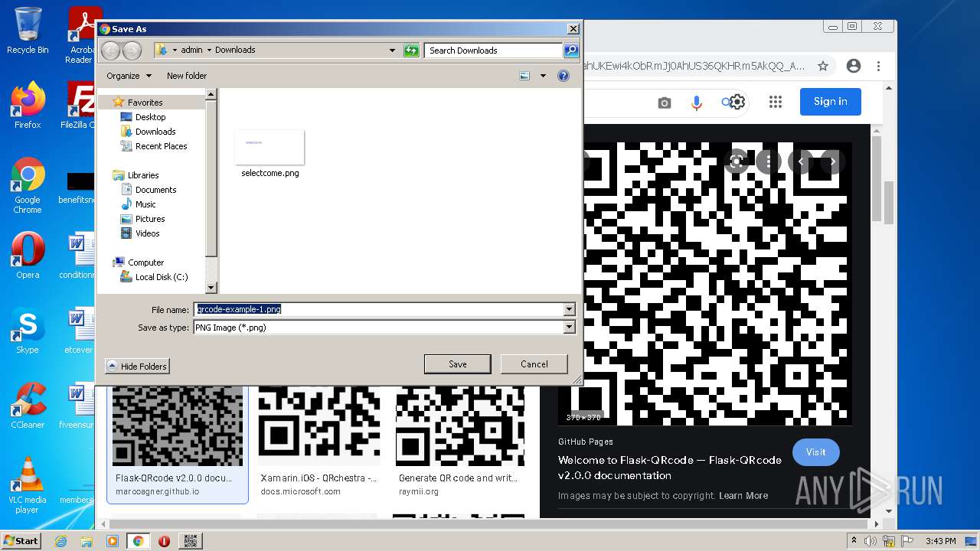Select Recent Places in navigation pane
Viewport: 980px width, 551px height.
161,146
